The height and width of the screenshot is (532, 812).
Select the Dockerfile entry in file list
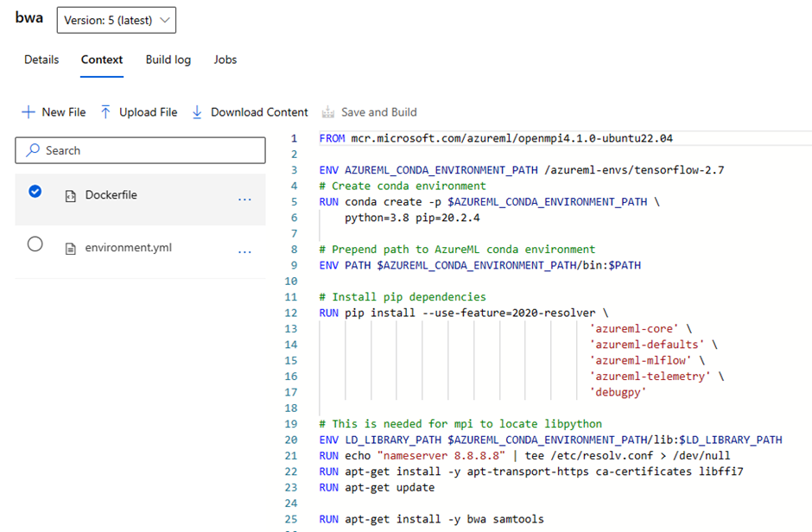pyautogui.click(x=111, y=195)
